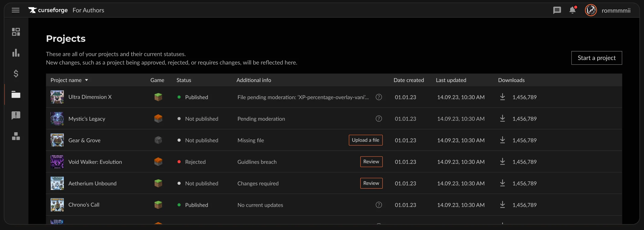Open the messages chat icon

[x=557, y=10]
